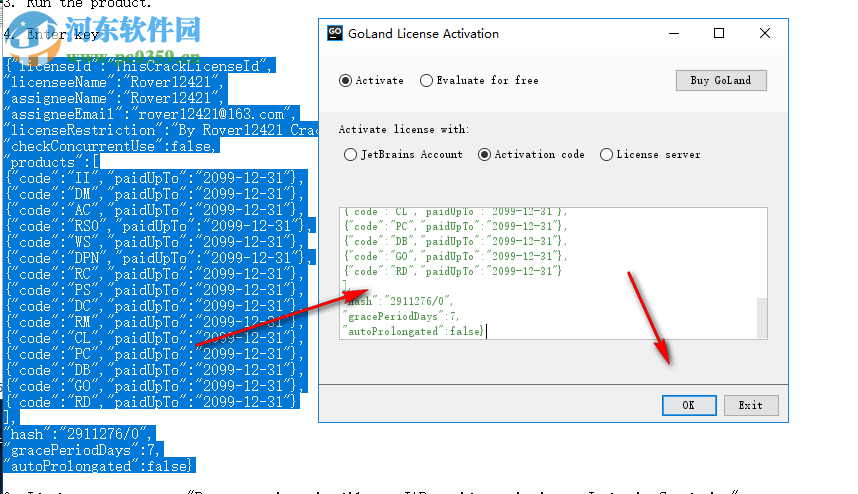
Task: Maximize the GoLand License Activation window
Action: (x=719, y=33)
